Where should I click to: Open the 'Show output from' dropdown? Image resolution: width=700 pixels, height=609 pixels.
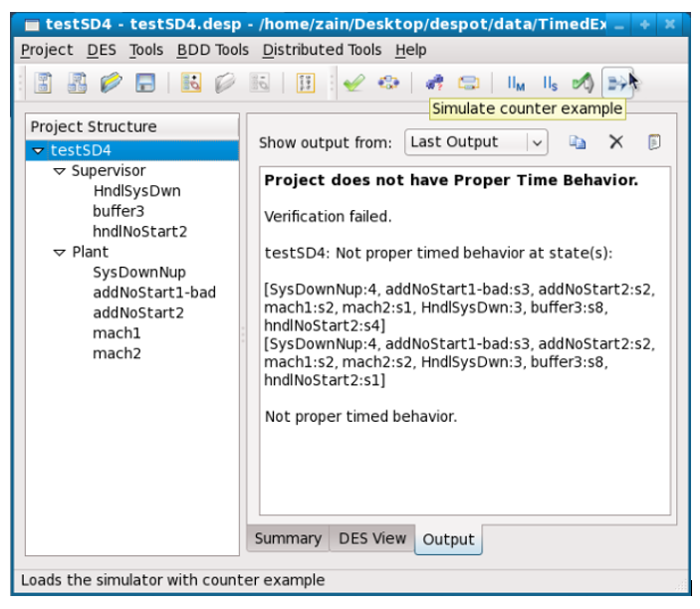(476, 142)
